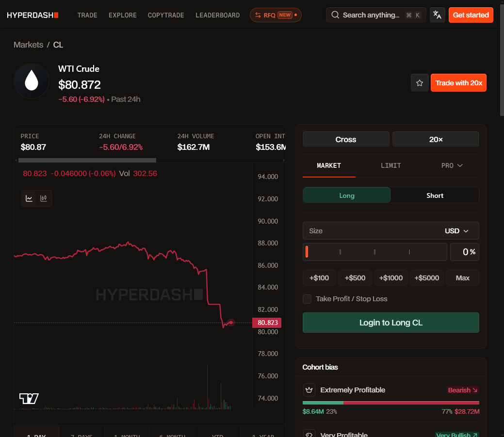Click the 24H VOLUME $162.7M value
The image size is (504, 437).
coord(194,147)
